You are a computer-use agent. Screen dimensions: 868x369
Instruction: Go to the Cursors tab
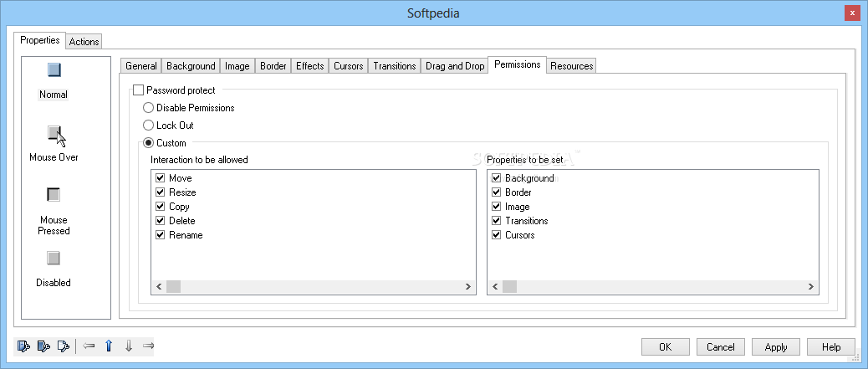(x=349, y=66)
